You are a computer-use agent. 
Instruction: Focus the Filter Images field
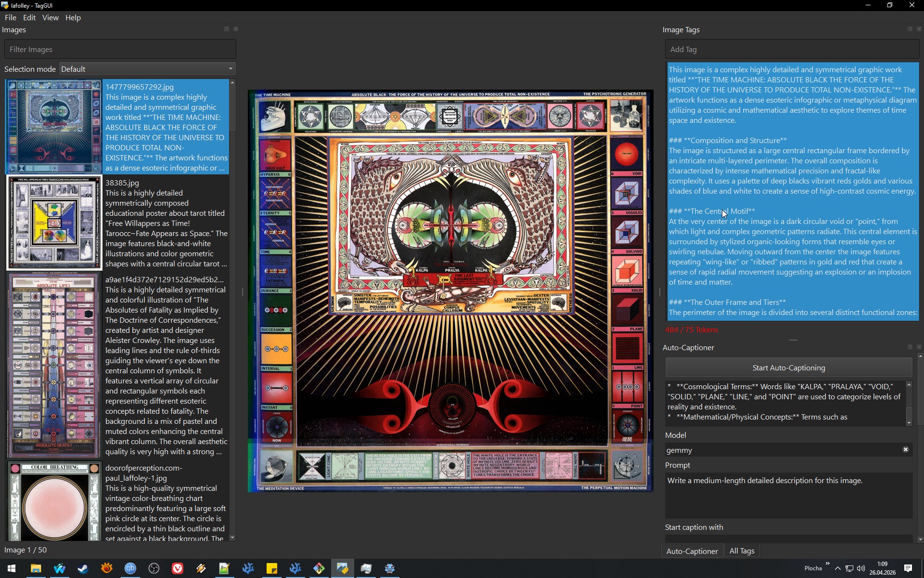click(x=120, y=50)
